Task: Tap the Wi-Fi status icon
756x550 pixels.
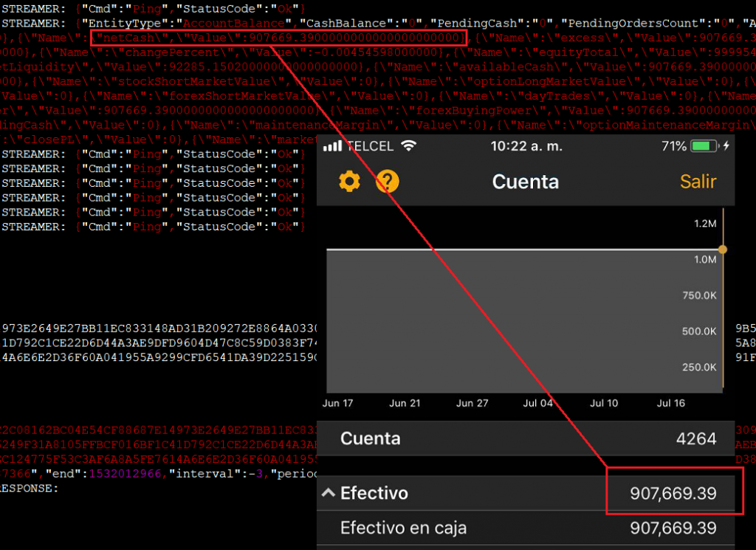Action: [408, 145]
